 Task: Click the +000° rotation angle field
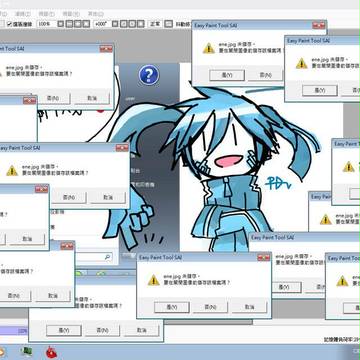coord(102,24)
